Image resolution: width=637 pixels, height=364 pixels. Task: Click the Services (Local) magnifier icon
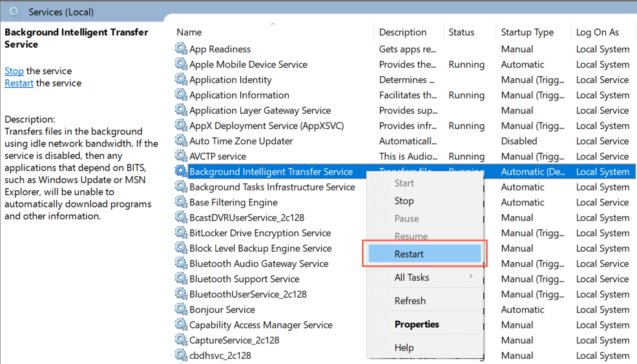(x=15, y=12)
